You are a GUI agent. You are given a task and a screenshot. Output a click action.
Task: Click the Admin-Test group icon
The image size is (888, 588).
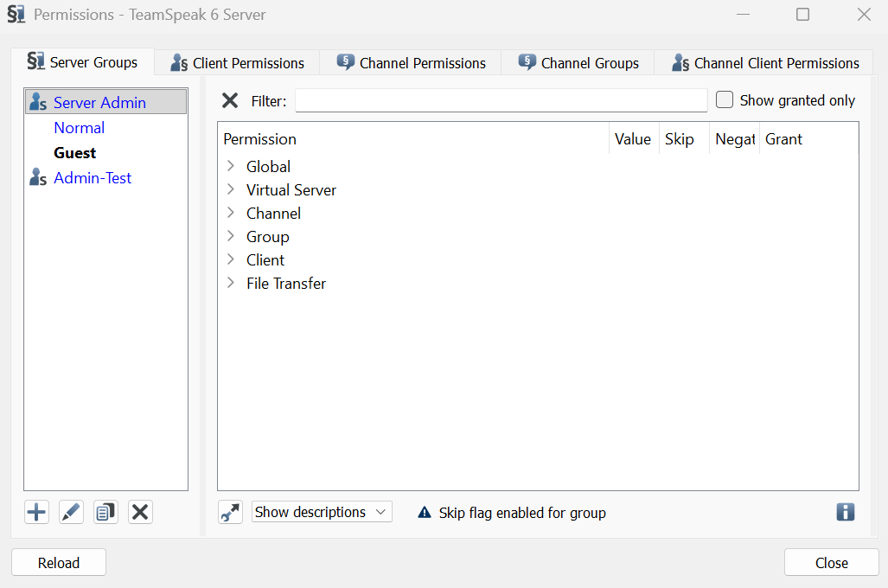(x=38, y=177)
